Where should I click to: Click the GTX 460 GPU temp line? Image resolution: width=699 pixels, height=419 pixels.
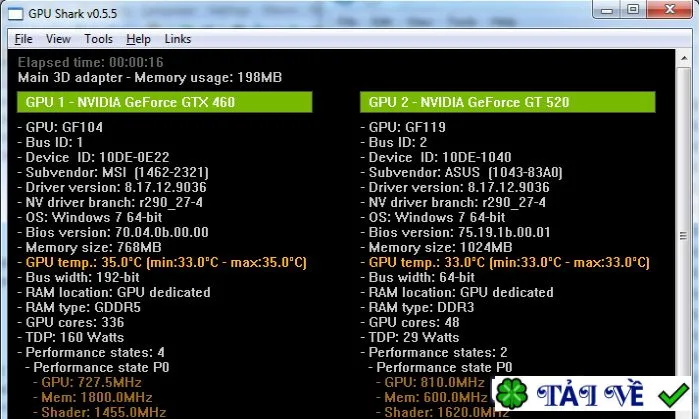tap(162, 262)
